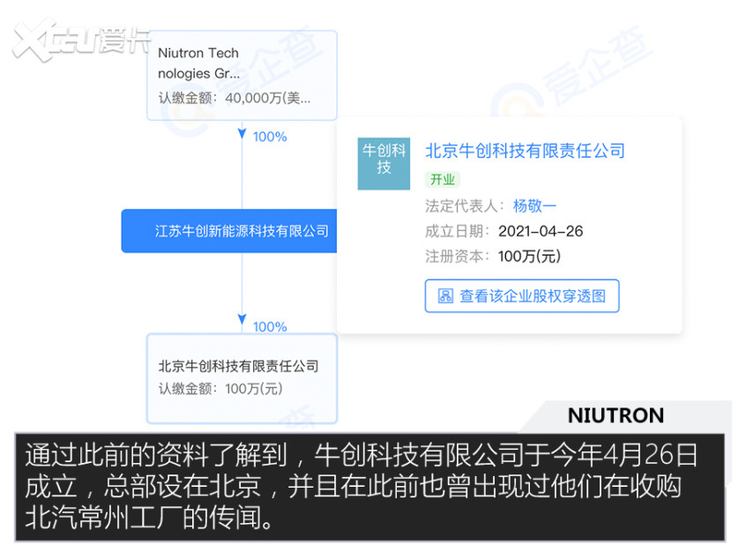This screenshot has height=560, width=746.
Task: Select the blue 江苏牛创新能源科技有限公司 node
Action: [229, 231]
